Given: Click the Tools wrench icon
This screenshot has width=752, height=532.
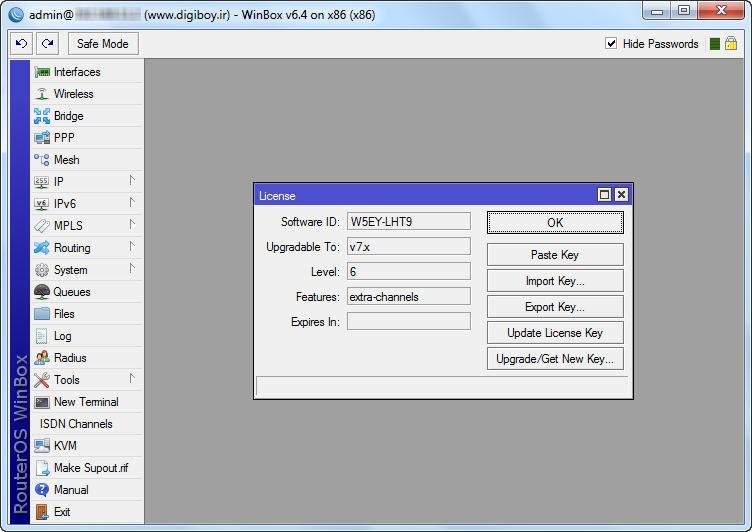Looking at the screenshot, I should click(x=42, y=380).
